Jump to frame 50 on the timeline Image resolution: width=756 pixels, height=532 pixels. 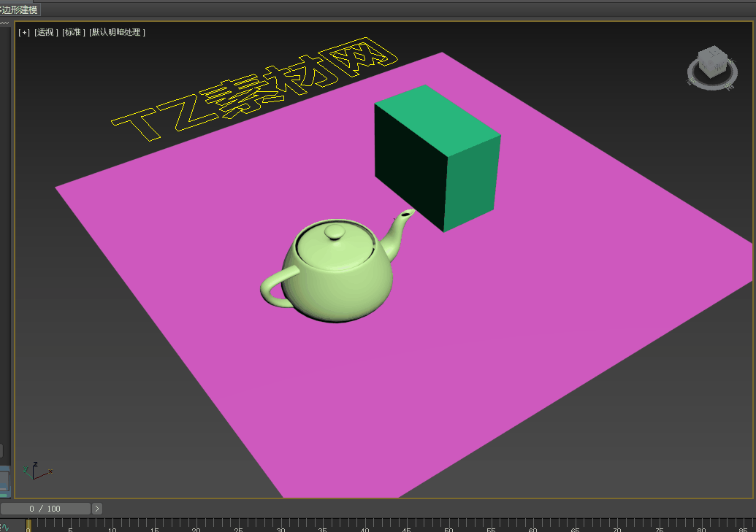[449, 525]
